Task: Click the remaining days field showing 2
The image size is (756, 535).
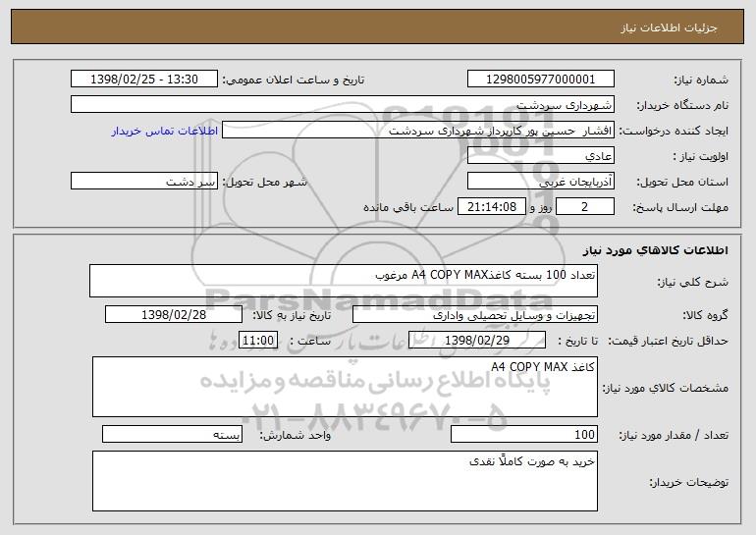Action: 585,207
